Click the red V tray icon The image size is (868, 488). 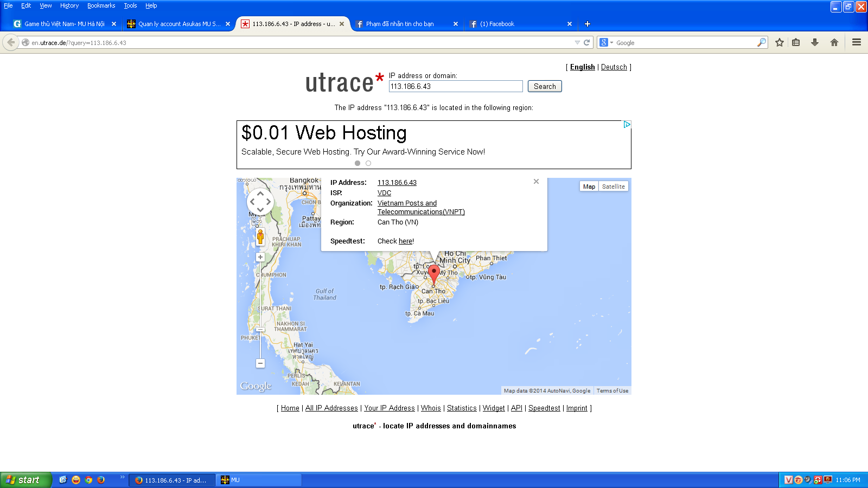(x=789, y=480)
